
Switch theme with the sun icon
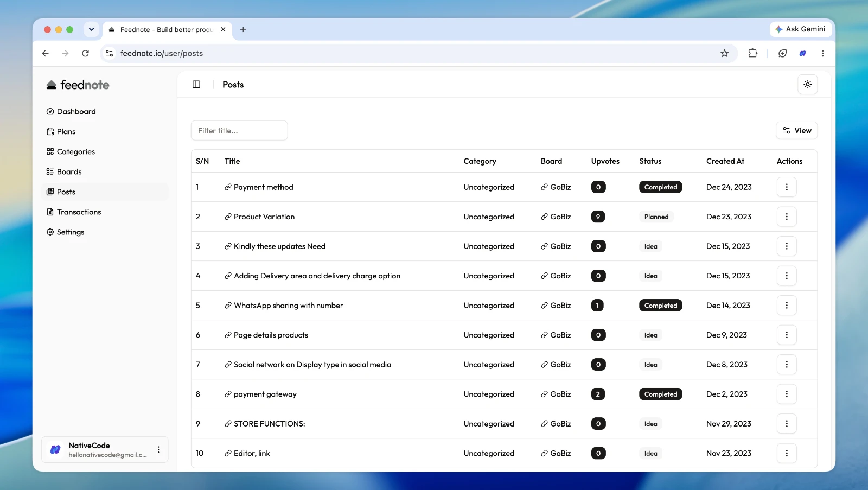pyautogui.click(x=807, y=85)
